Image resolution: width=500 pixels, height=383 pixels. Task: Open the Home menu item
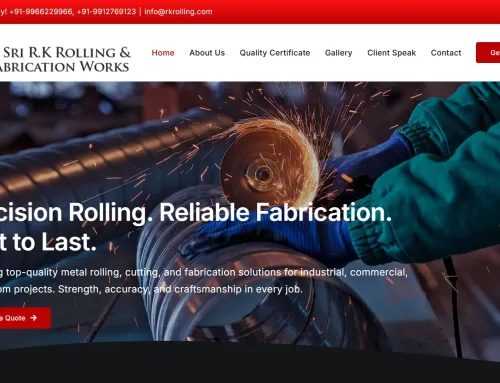[x=163, y=53]
